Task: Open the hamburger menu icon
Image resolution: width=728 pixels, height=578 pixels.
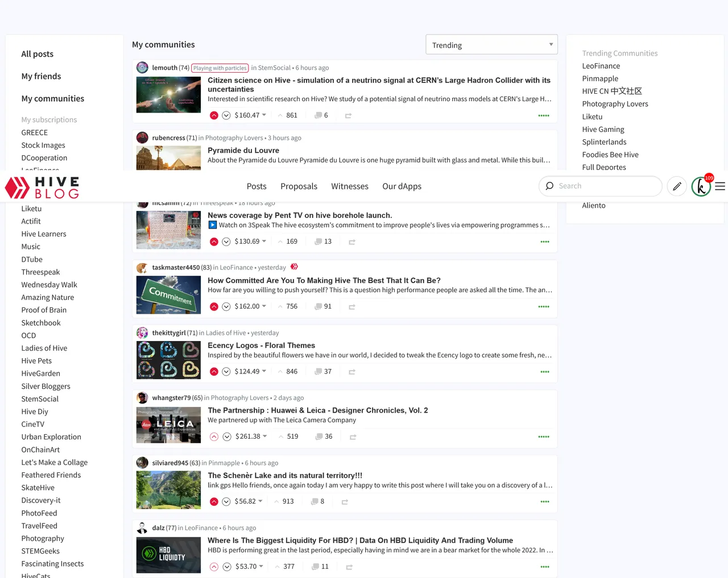Action: coord(720,186)
